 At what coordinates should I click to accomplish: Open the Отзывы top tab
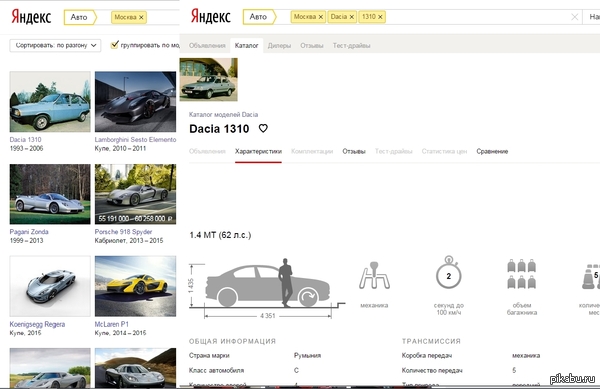(x=312, y=46)
